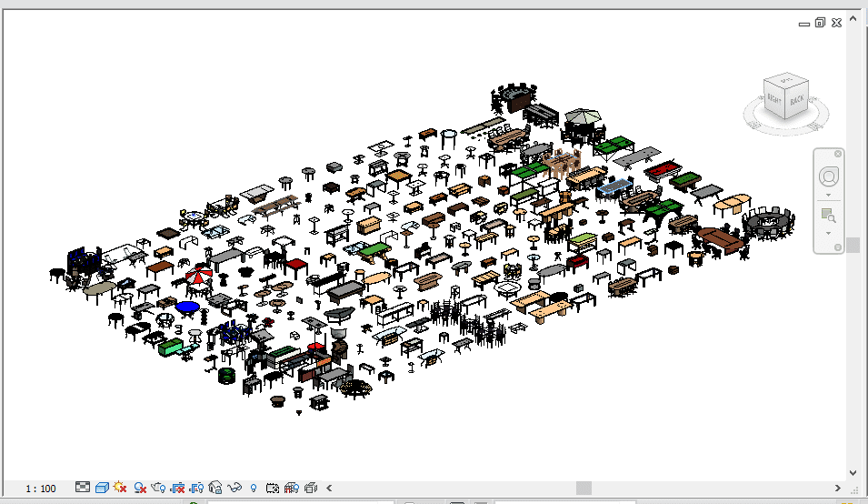Click the RIGHT face of the ViewCube
The width and height of the screenshot is (868, 504).
click(x=774, y=99)
